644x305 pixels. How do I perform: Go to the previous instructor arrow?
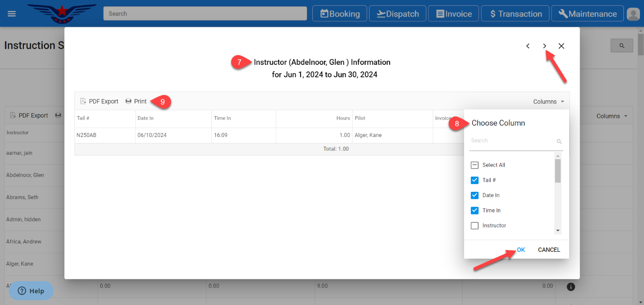tap(528, 46)
